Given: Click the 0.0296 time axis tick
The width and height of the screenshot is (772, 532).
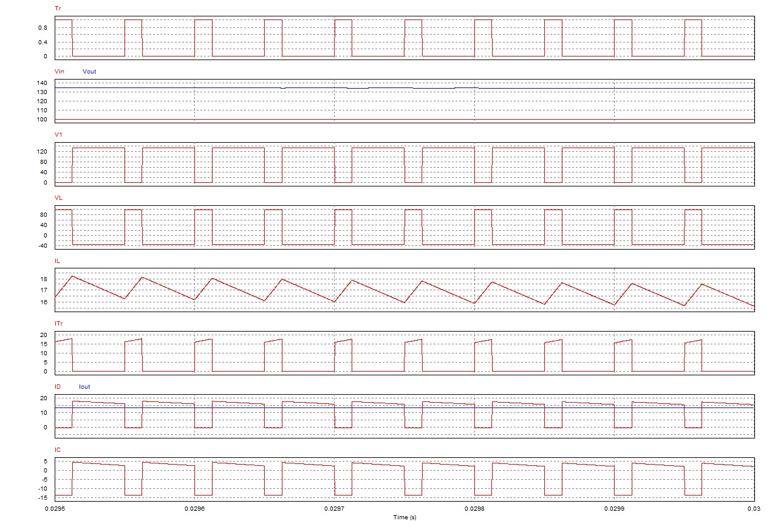Looking at the screenshot, I should (x=194, y=509).
